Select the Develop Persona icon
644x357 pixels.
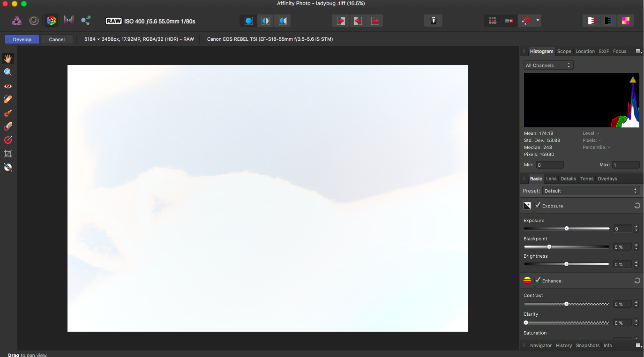[51, 21]
